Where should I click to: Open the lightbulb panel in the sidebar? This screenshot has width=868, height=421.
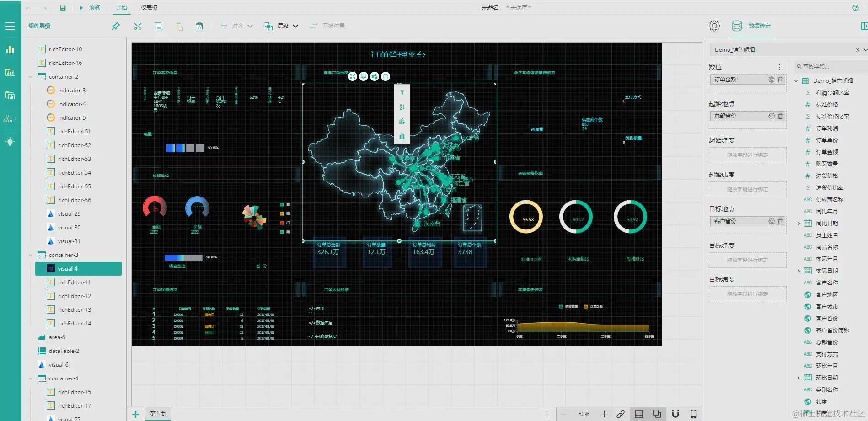(x=10, y=142)
